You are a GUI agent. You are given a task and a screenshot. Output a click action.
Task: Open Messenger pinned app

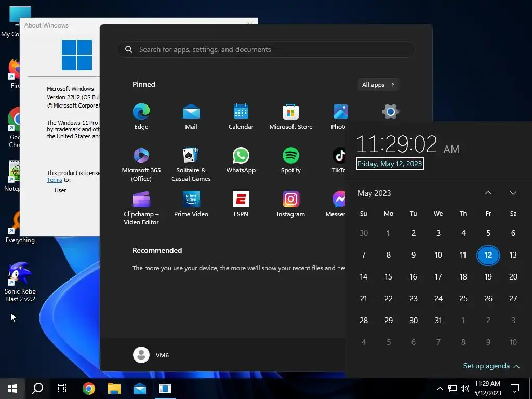point(336,204)
